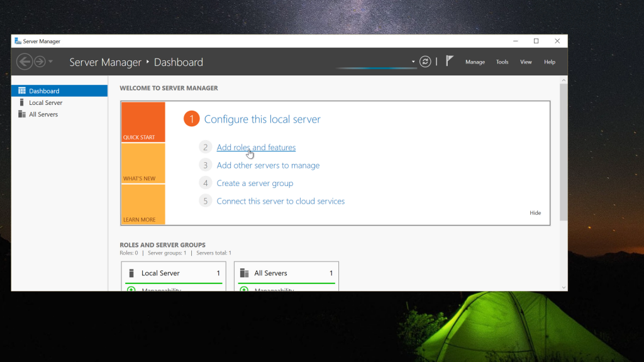Minimize the Server Manager window

pos(516,41)
